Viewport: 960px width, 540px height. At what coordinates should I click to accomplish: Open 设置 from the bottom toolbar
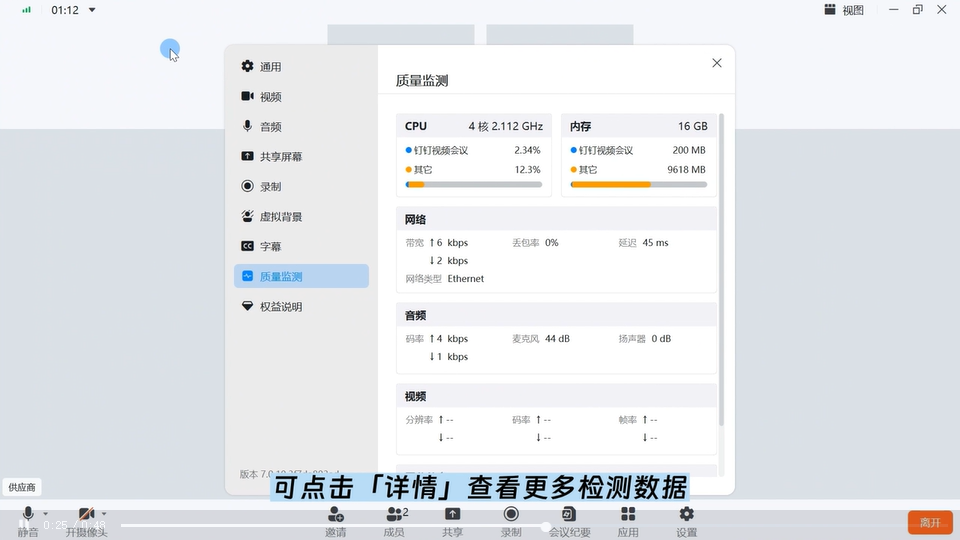(686, 522)
